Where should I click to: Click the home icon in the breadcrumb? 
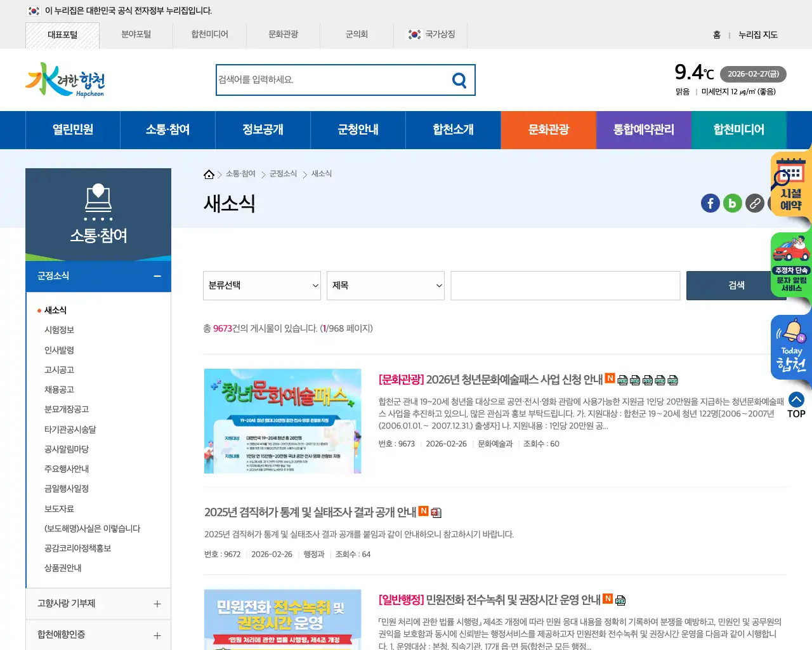(x=209, y=173)
